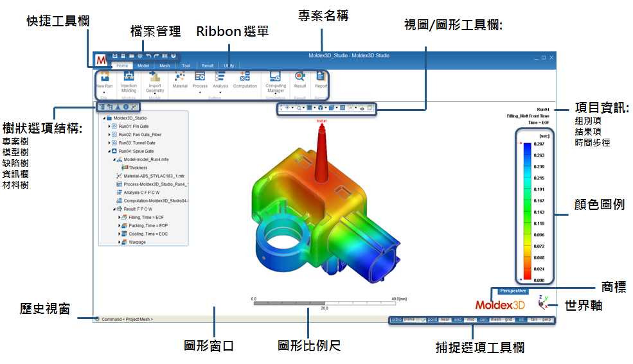This screenshot has height=364, width=633.
Task: Toggle perp snap option
Action: coord(547,320)
